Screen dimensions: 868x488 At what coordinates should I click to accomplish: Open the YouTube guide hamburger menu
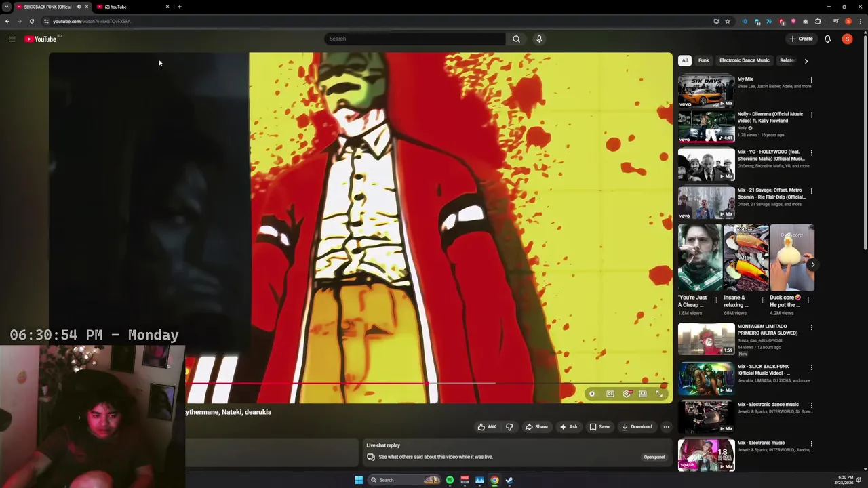point(12,39)
